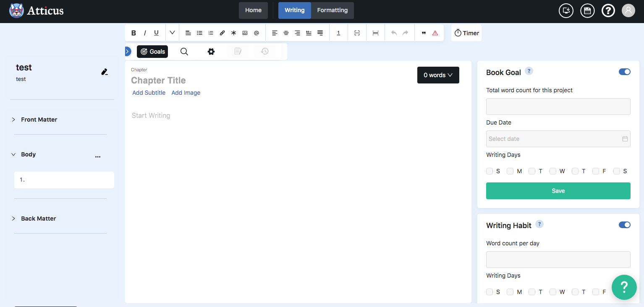Viewport: 644px width, 307px height.
Task: Open help from the header question mark
Action: [x=608, y=10]
